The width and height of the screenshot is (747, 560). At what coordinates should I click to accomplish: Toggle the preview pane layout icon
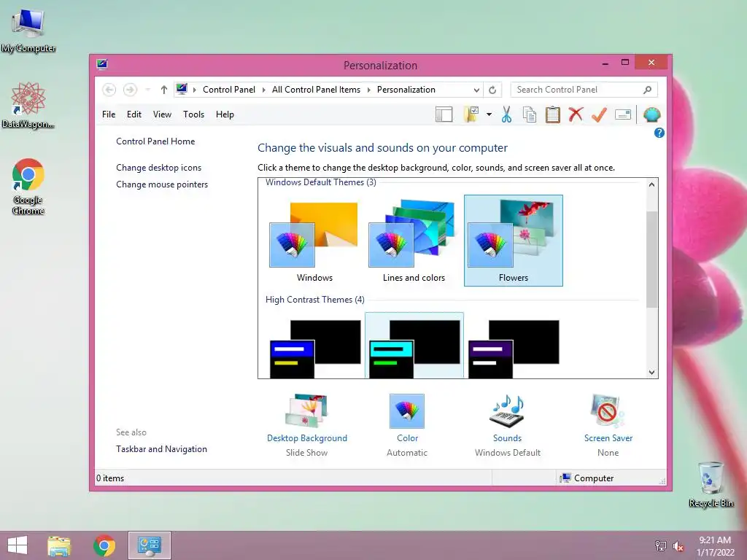coord(444,114)
